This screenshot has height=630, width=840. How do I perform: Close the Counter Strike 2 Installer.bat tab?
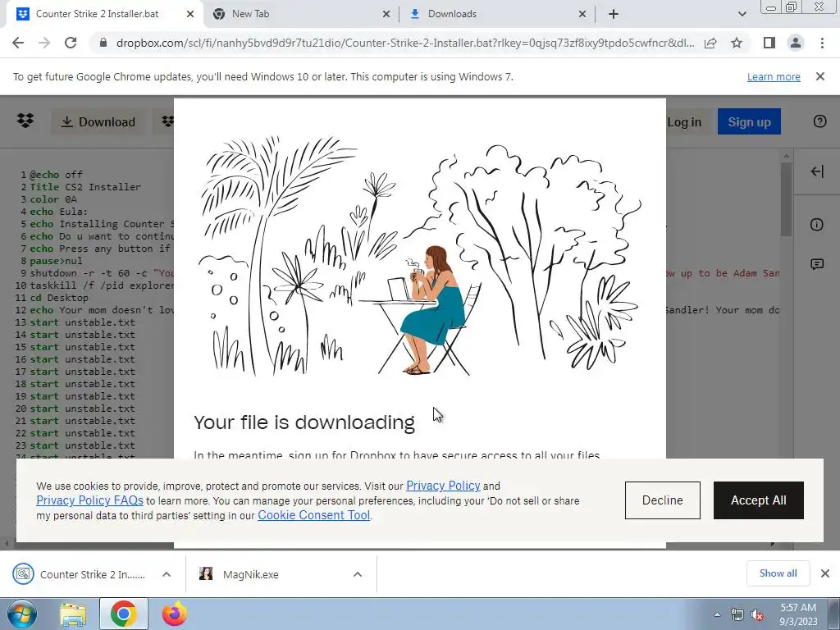point(190,15)
